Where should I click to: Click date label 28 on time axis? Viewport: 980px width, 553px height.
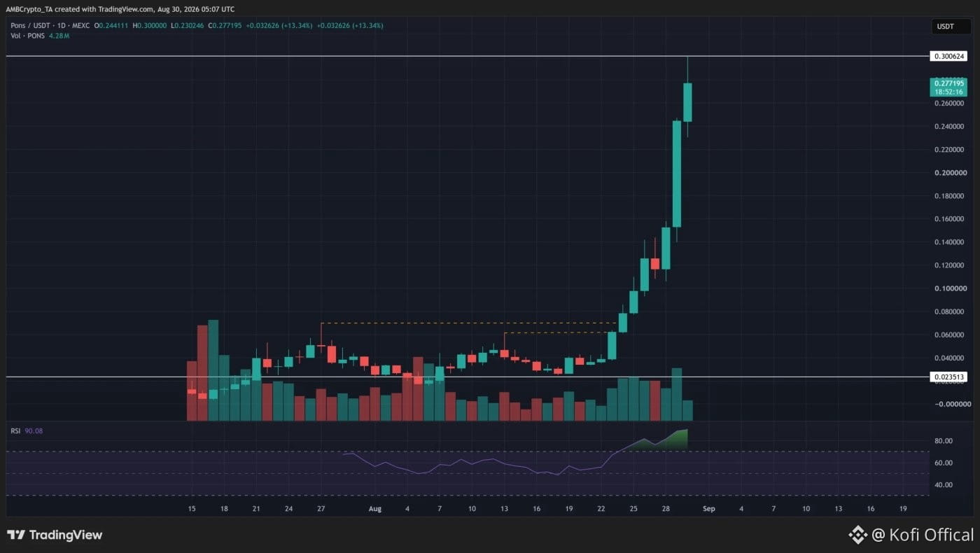coord(665,508)
